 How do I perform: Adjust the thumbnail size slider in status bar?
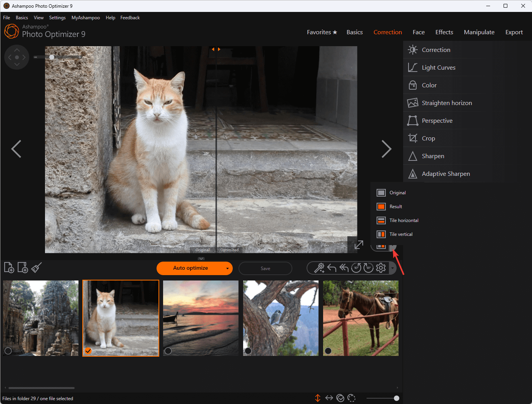click(396, 398)
